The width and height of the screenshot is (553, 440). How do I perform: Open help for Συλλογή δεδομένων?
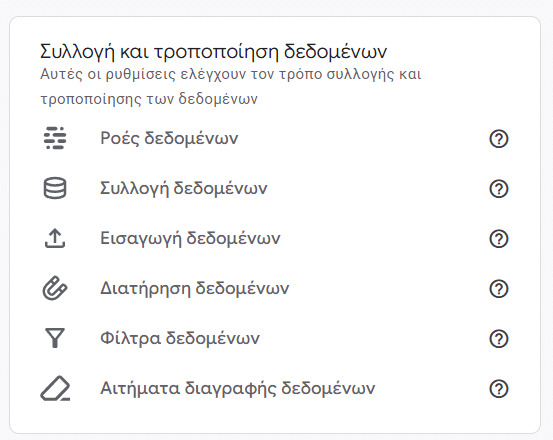499,189
